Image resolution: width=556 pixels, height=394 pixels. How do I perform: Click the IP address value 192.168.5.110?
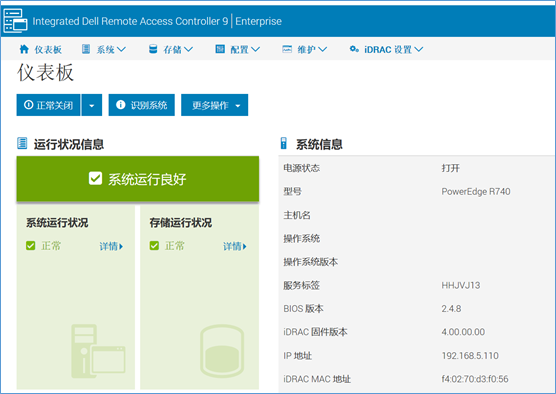[470, 356]
